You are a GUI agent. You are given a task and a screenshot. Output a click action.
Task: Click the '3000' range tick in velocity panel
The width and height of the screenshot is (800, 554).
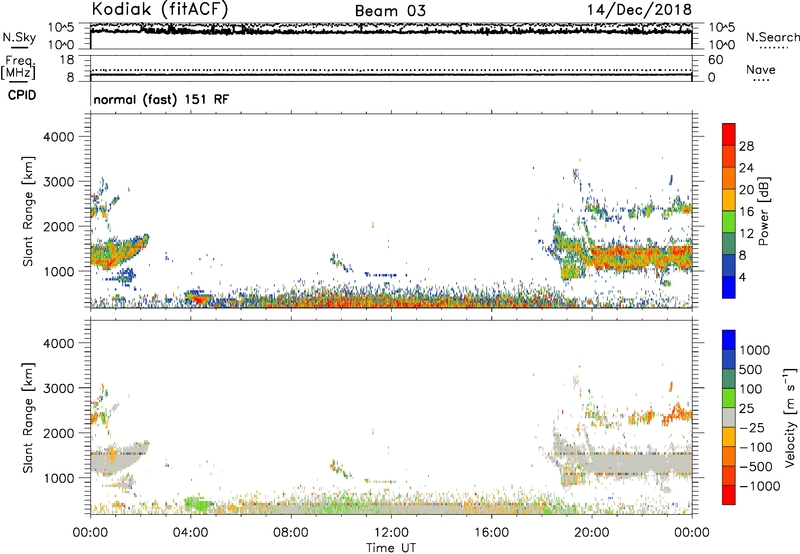click(59, 388)
